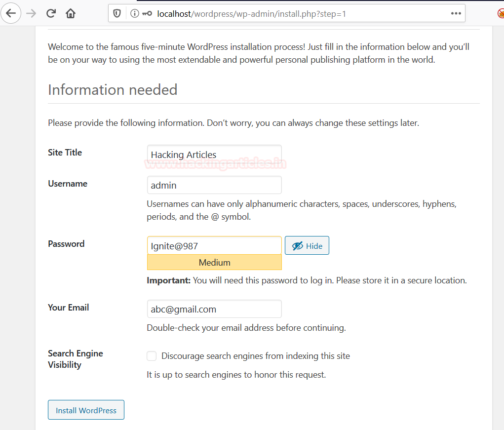
Task: Click the username rules description text
Action: click(302, 210)
